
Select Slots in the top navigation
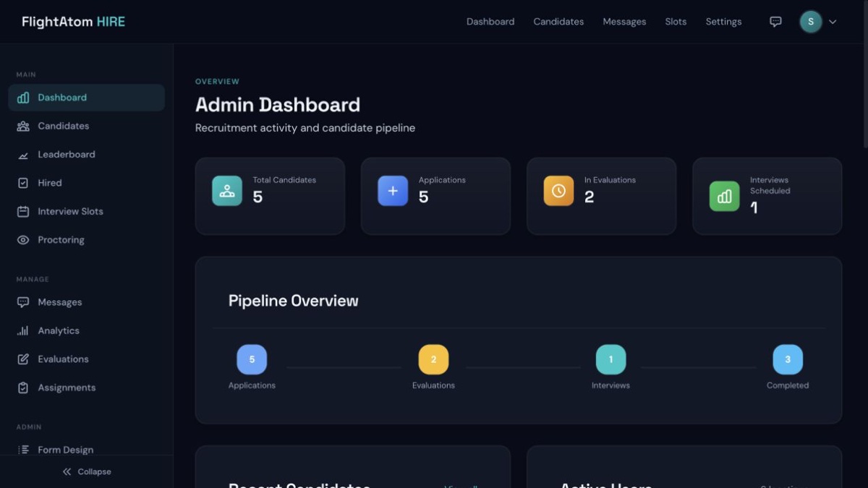tap(676, 22)
